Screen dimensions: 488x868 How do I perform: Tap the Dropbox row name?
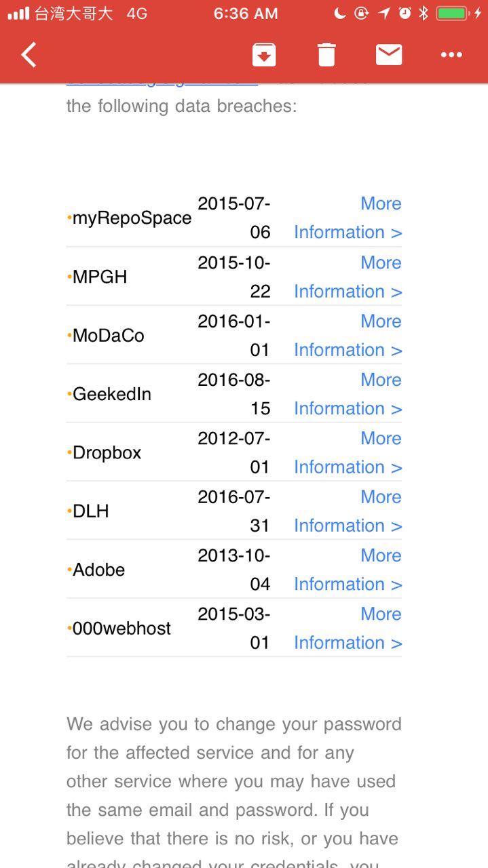(x=107, y=453)
